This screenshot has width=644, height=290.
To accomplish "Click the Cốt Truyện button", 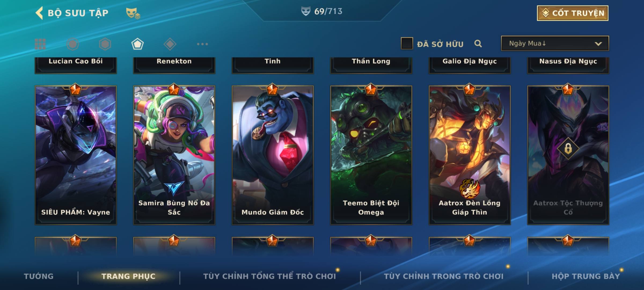I will coord(573,13).
